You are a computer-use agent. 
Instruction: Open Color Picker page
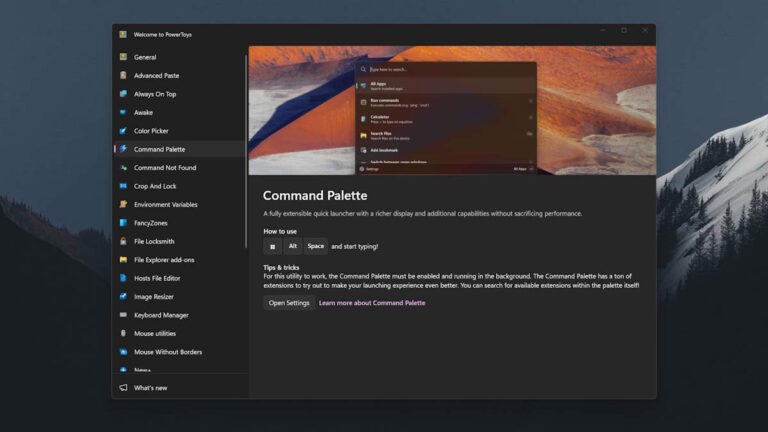179,131
